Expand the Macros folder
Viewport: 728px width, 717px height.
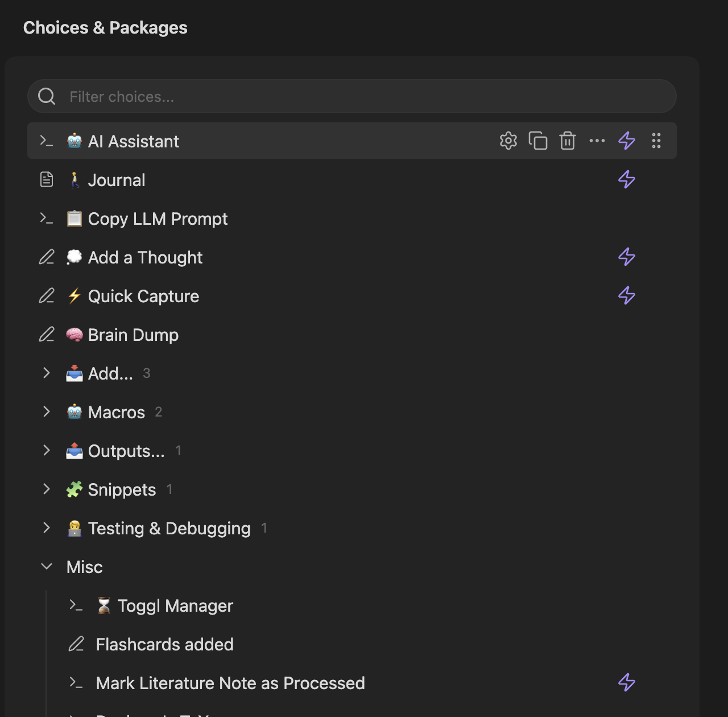pyautogui.click(x=47, y=411)
